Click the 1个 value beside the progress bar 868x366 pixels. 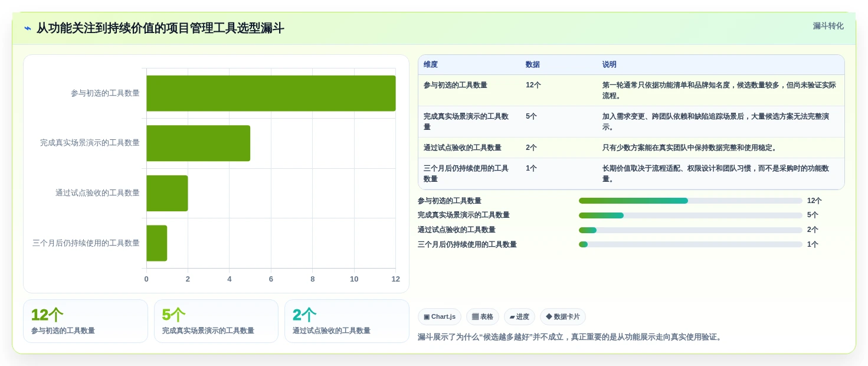(x=813, y=244)
